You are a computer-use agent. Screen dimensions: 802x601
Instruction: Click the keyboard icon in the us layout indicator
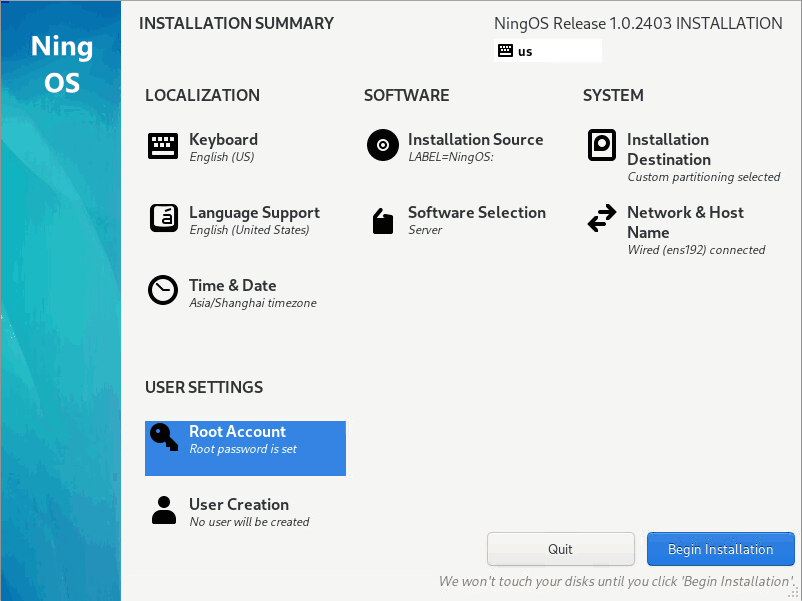click(505, 51)
